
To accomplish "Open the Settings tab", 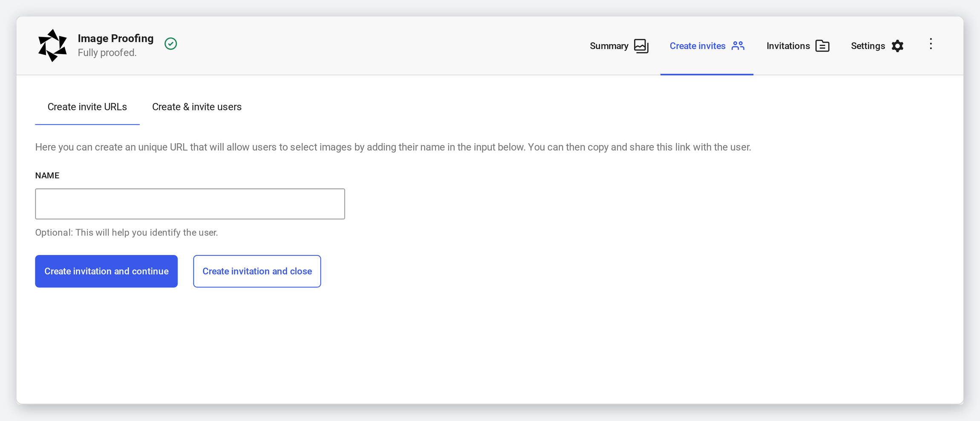I will click(x=877, y=46).
